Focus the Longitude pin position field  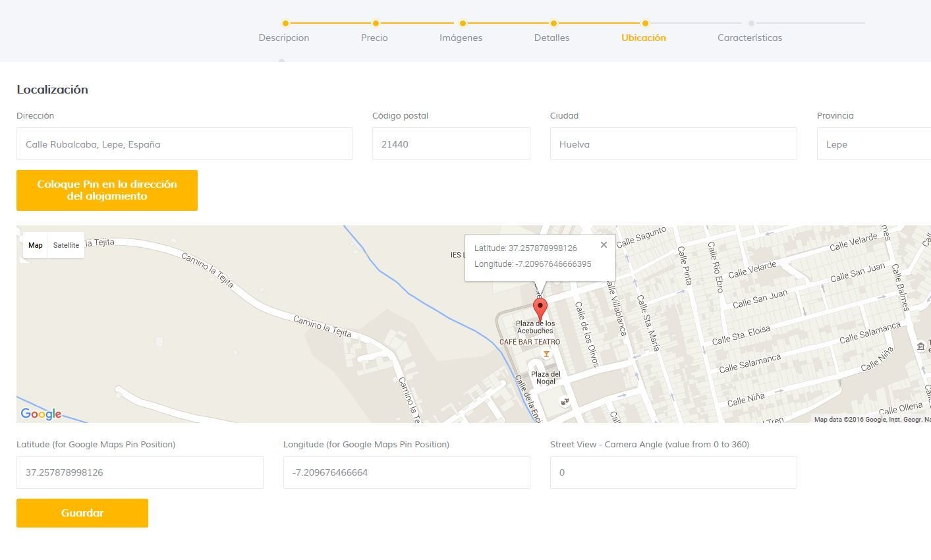tap(407, 472)
